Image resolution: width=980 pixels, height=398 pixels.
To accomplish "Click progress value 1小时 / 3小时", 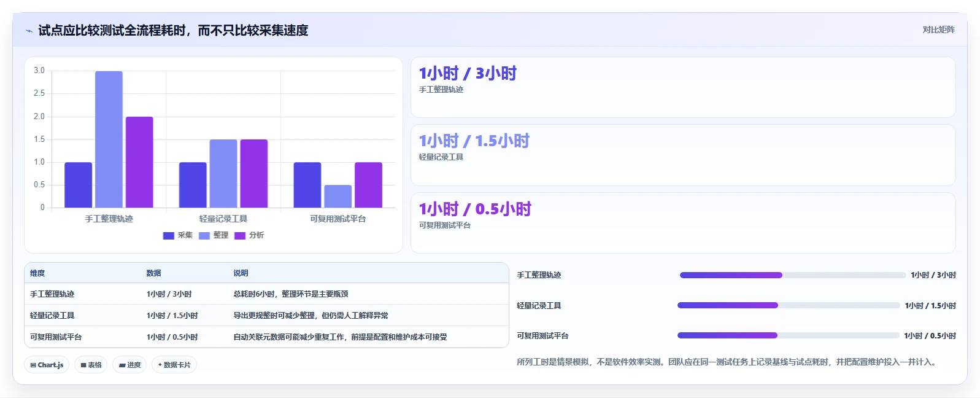I will click(933, 275).
